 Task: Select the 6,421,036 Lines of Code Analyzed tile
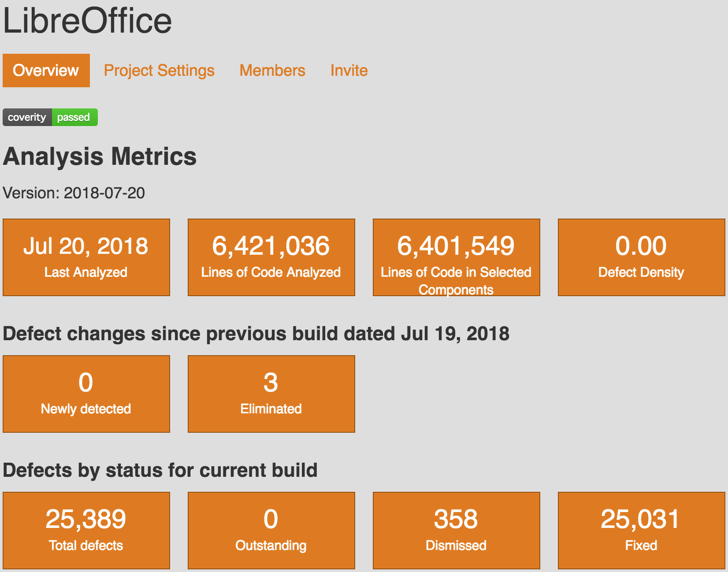[271, 257]
